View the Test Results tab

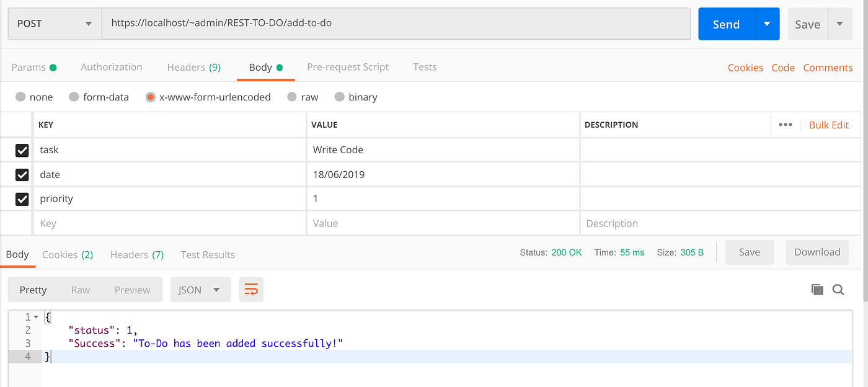point(207,254)
